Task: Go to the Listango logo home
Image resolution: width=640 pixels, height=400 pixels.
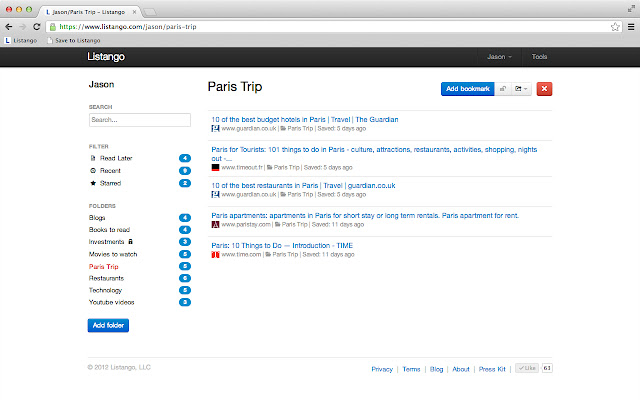Action: pyautogui.click(x=106, y=57)
